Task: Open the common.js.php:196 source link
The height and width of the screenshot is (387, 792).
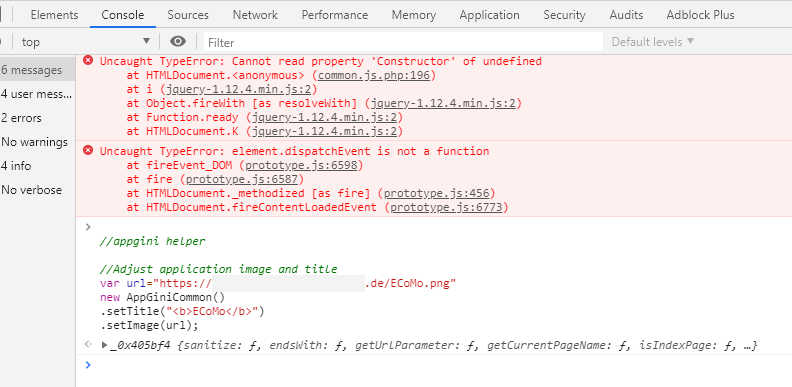Action: pos(373,76)
